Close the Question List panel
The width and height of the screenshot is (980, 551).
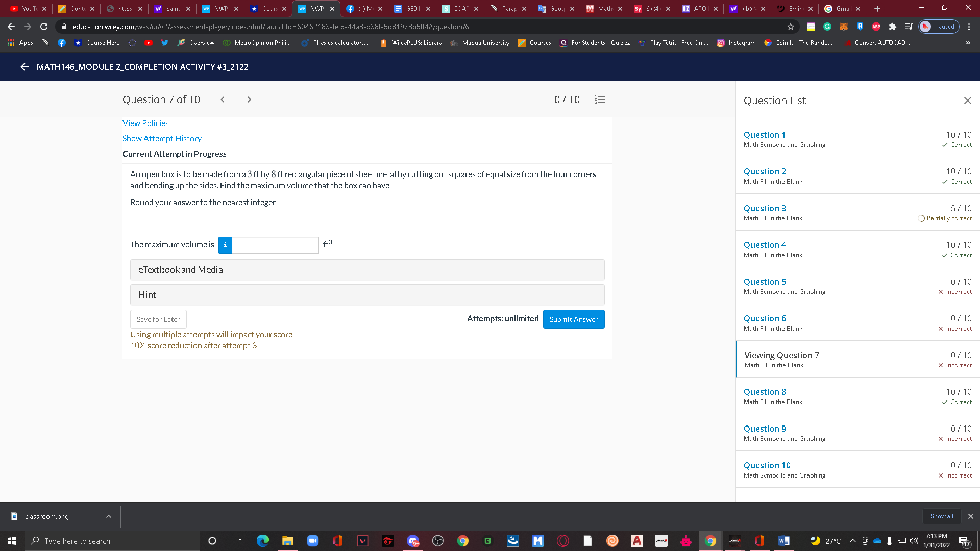[967, 101]
